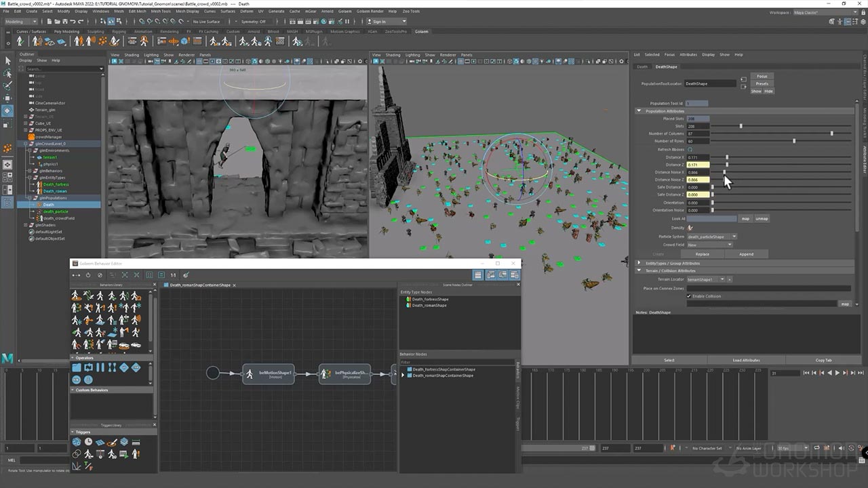
Task: Toggle the leftmost layout button in Behavior Editor
Action: pyautogui.click(x=479, y=275)
